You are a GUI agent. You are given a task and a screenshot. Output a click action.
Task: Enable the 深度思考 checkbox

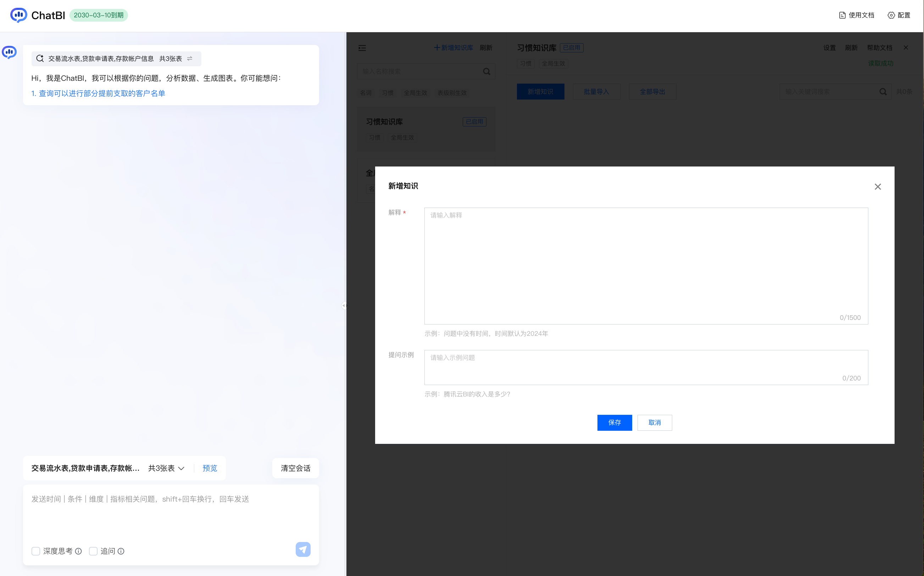point(36,551)
